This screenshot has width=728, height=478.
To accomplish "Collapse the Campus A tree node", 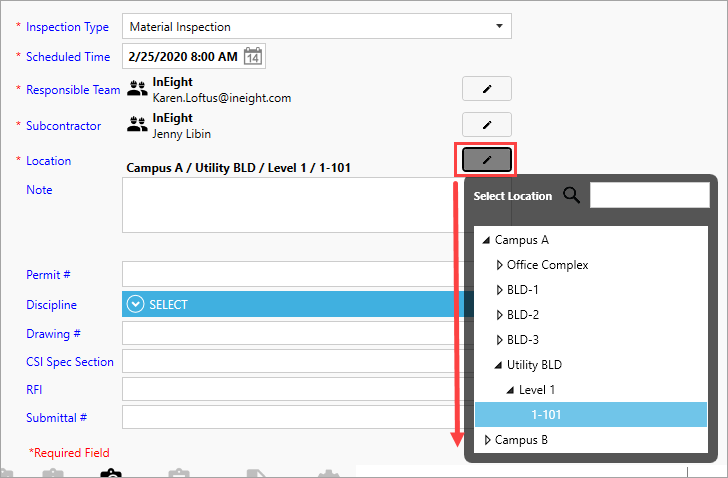I will coord(486,240).
